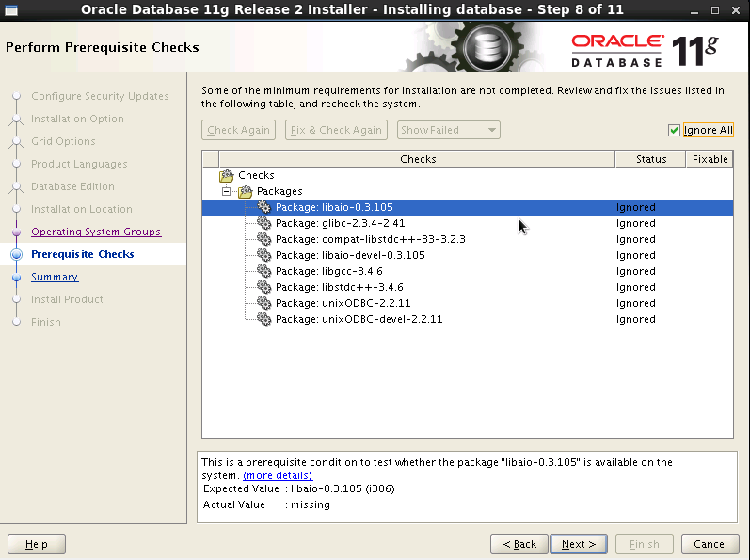Open the more details link
The height and width of the screenshot is (560, 750).
pyautogui.click(x=278, y=475)
